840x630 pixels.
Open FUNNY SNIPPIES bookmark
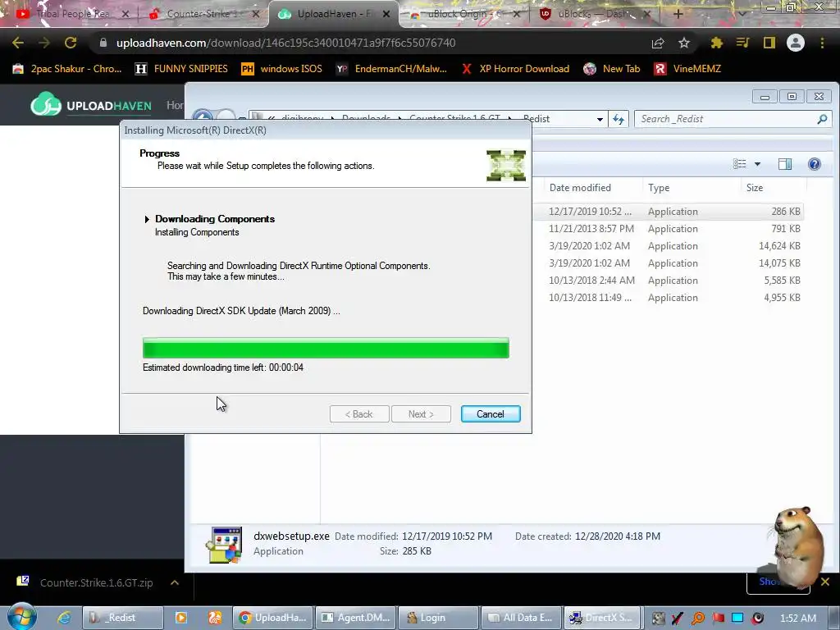coord(181,69)
